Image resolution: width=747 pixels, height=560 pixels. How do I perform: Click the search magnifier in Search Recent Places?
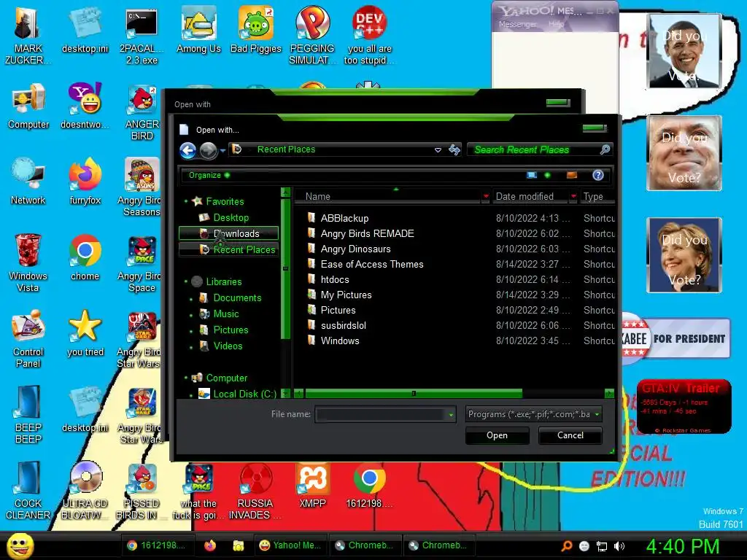[605, 150]
